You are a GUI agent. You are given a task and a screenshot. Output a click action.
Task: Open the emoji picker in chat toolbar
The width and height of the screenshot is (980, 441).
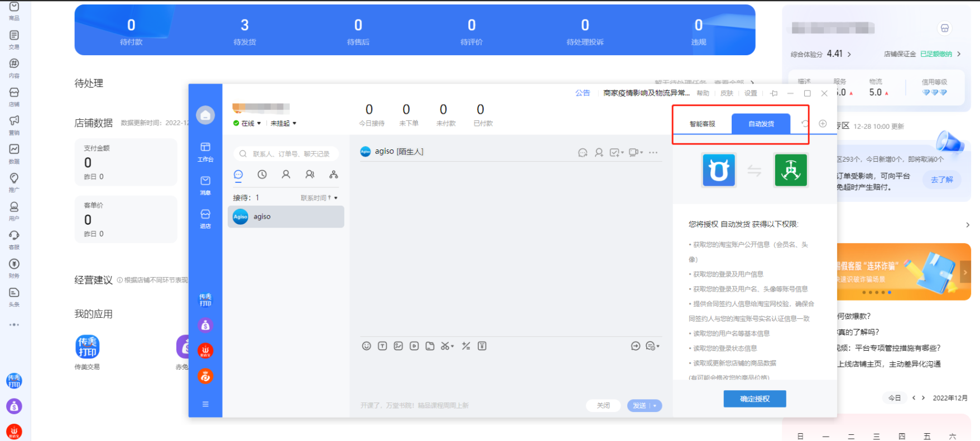tap(366, 346)
